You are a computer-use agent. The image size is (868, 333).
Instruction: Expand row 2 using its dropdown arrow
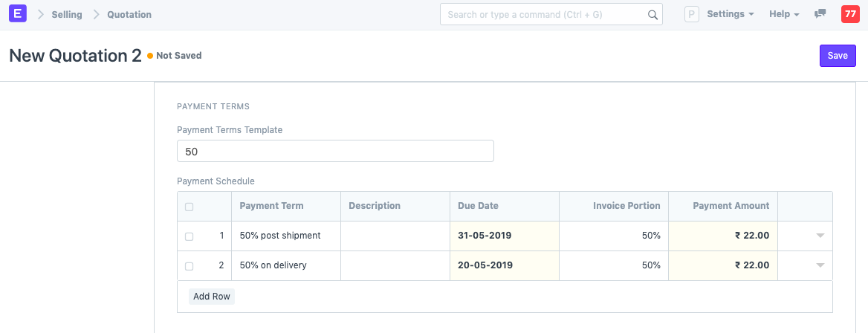[x=820, y=265]
